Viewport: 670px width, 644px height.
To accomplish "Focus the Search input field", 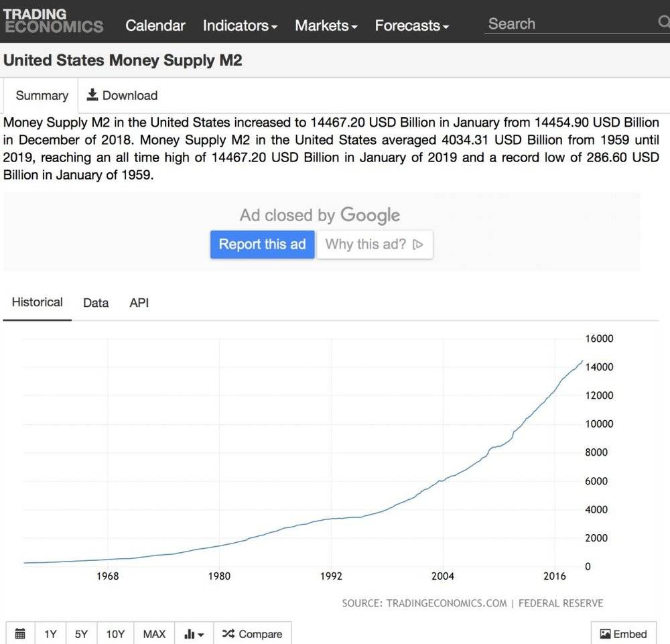I will pos(572,24).
